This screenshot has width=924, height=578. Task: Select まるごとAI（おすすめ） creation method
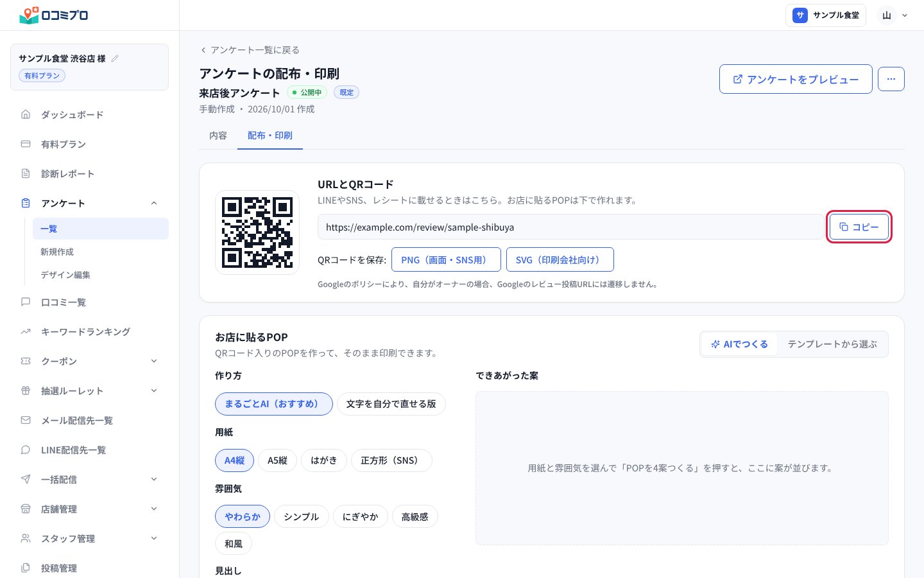(x=274, y=404)
